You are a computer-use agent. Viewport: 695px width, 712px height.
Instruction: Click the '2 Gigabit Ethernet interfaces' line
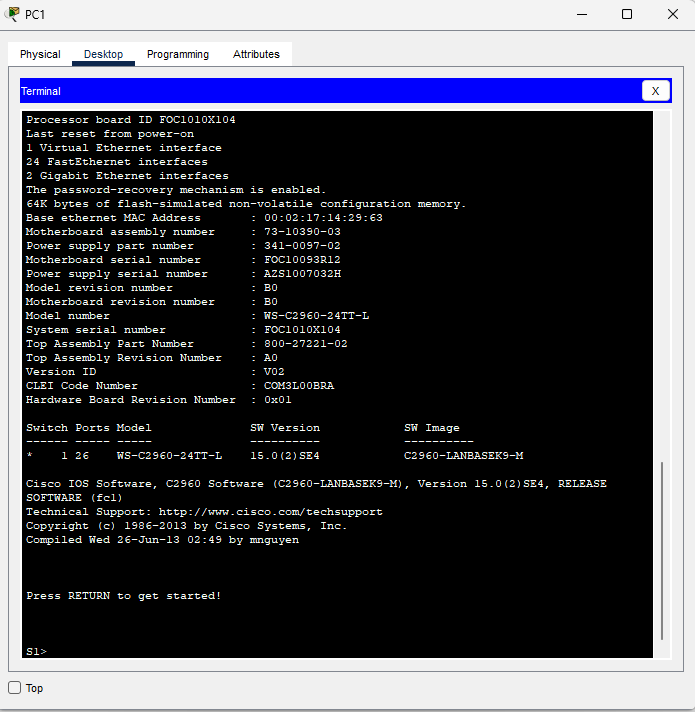point(127,176)
